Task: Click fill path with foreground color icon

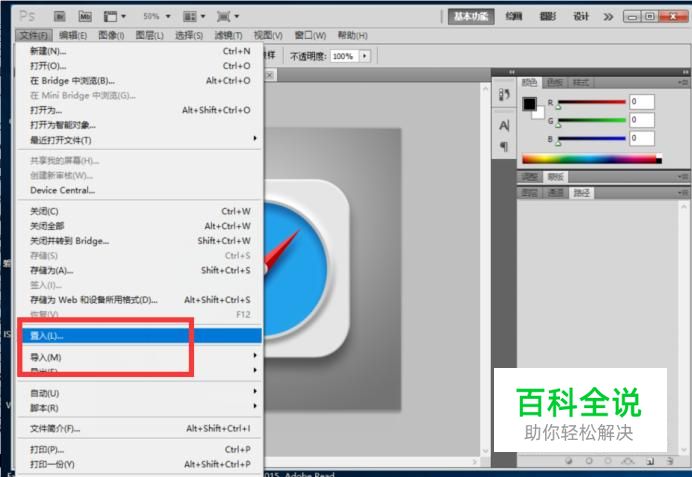Action: coord(568,461)
